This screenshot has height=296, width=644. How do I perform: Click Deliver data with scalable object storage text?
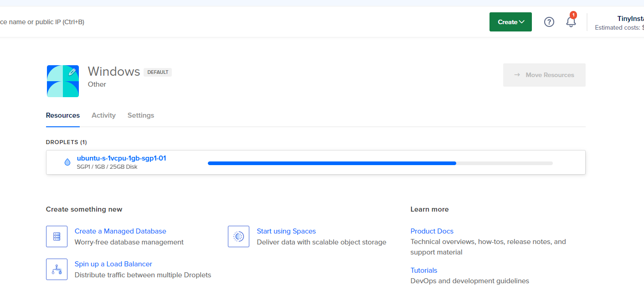click(322, 242)
